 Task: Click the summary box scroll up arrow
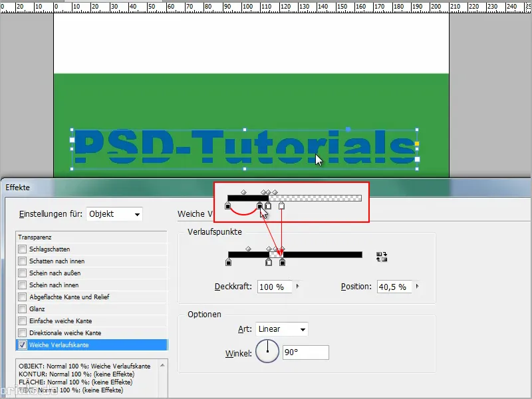(x=162, y=365)
